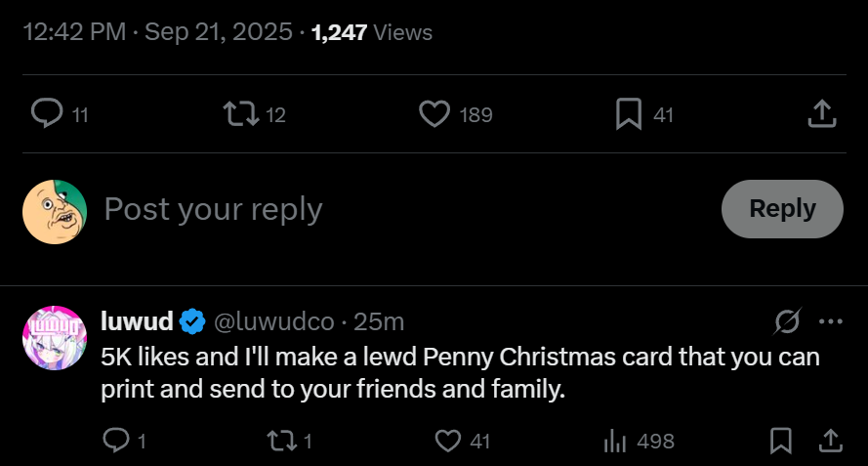The image size is (868, 466).
Task: Reply to luwud's comment
Action: [x=117, y=442]
